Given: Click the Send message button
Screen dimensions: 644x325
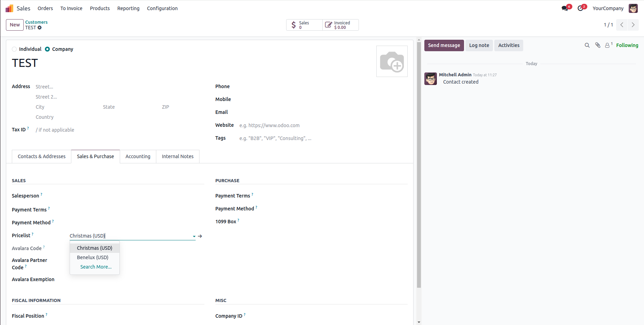Looking at the screenshot, I should (444, 45).
